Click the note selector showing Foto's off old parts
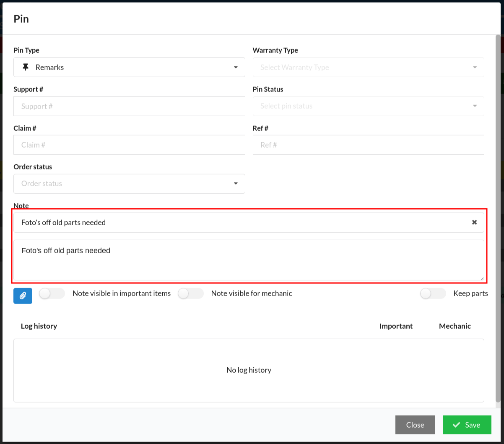Screen dimensions: 504x444 tap(243, 222)
